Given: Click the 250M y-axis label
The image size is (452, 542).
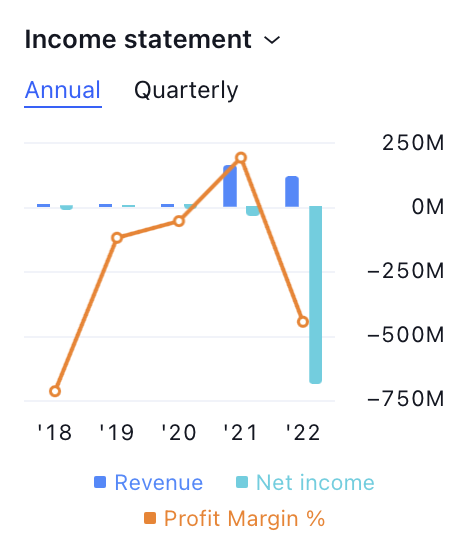Looking at the screenshot, I should click(413, 142).
